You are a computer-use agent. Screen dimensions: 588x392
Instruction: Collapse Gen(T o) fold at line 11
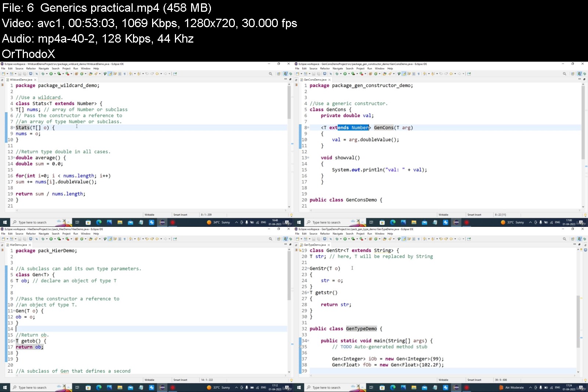coord(14,311)
